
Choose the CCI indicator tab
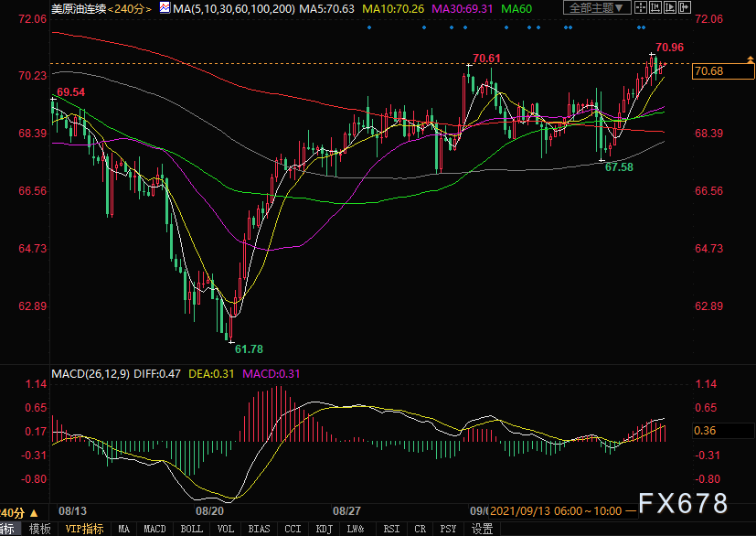click(293, 529)
